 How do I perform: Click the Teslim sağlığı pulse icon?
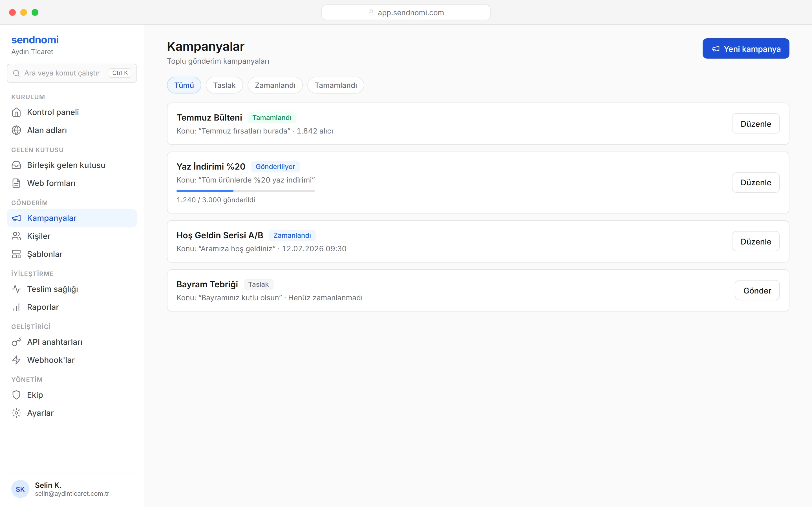[16, 289]
